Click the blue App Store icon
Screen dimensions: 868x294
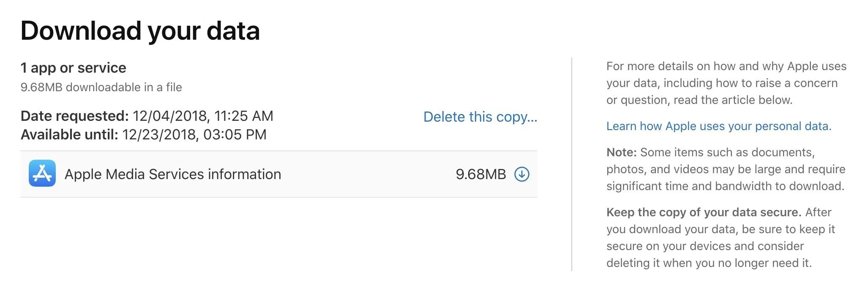point(42,173)
